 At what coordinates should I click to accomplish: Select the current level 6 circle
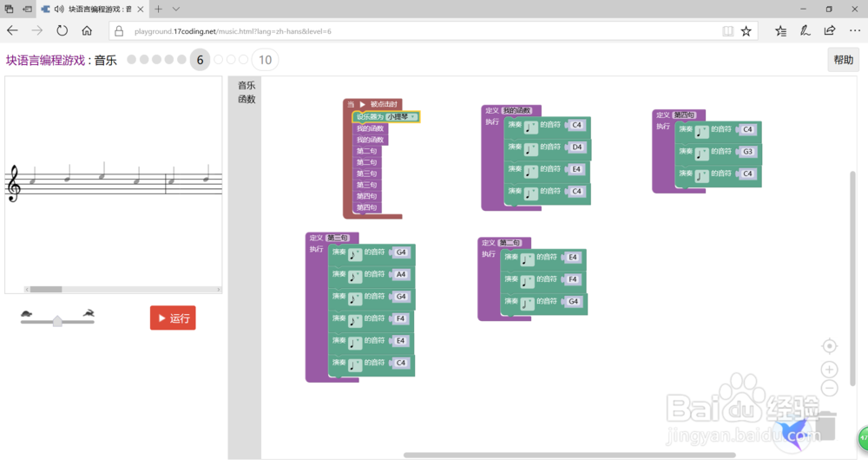click(200, 60)
